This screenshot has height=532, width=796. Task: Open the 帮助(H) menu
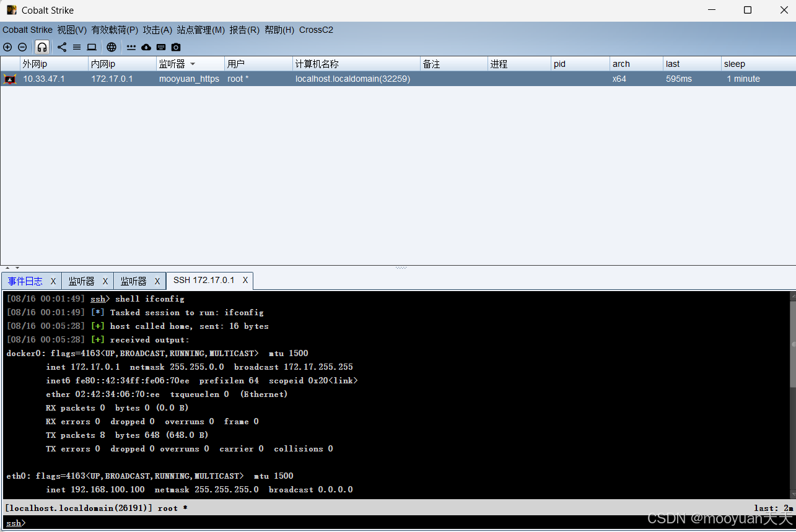pyautogui.click(x=279, y=30)
